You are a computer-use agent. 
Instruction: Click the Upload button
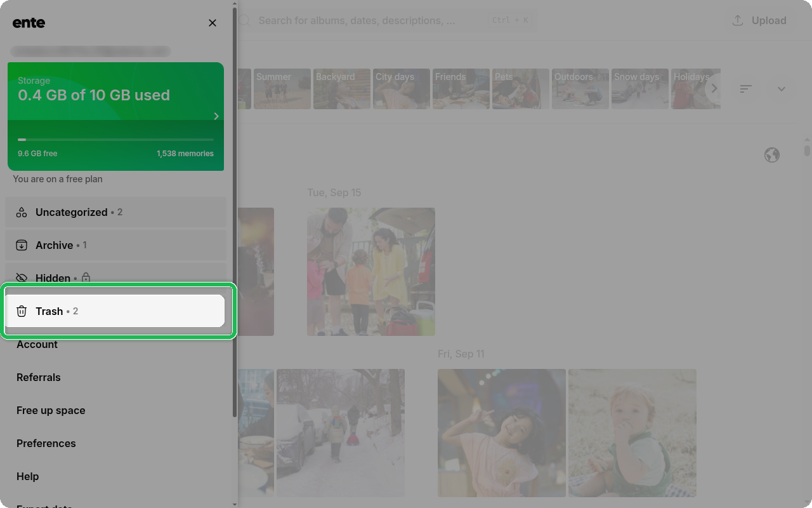[759, 20]
